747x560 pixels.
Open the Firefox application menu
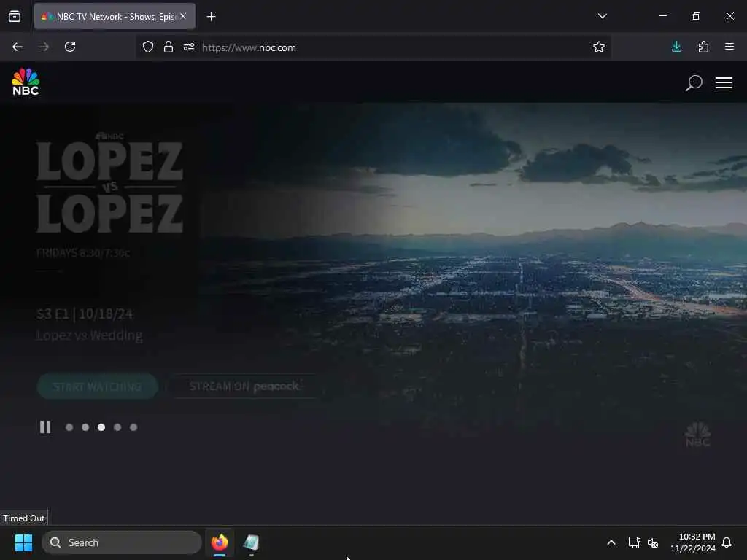pos(729,47)
